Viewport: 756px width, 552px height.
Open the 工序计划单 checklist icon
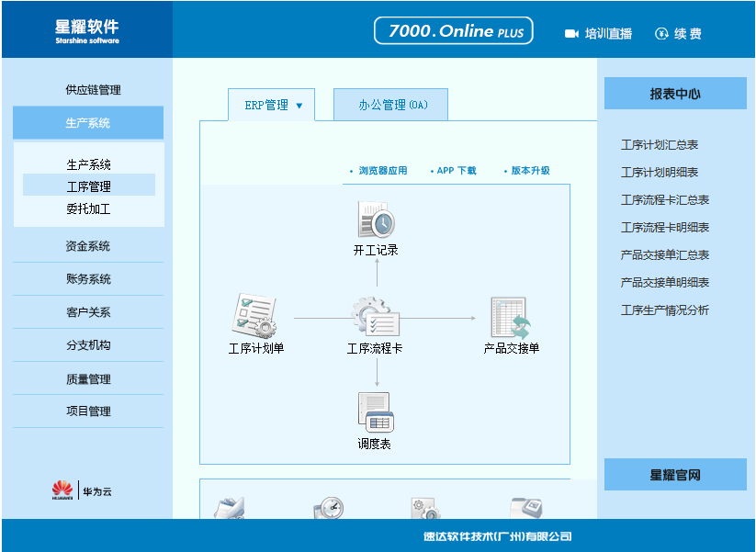[x=254, y=315]
